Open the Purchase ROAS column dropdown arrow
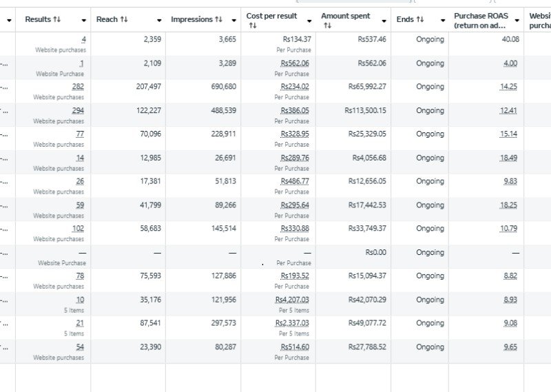This screenshot has width=551, height=392. (x=517, y=21)
